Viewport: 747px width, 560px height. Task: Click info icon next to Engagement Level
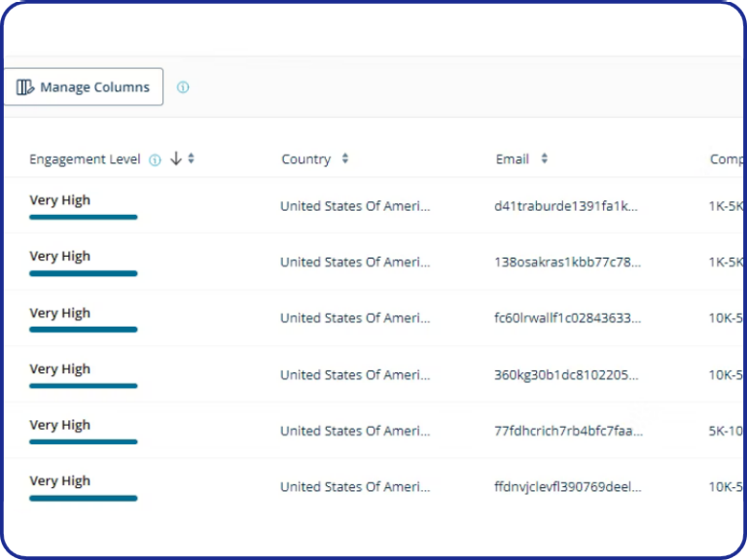click(x=155, y=160)
